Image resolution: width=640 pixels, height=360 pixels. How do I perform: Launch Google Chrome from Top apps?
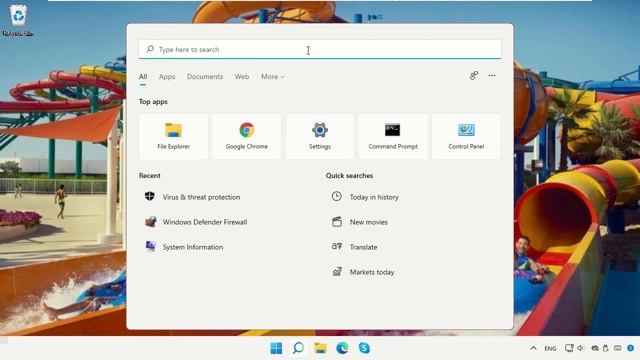[247, 136]
